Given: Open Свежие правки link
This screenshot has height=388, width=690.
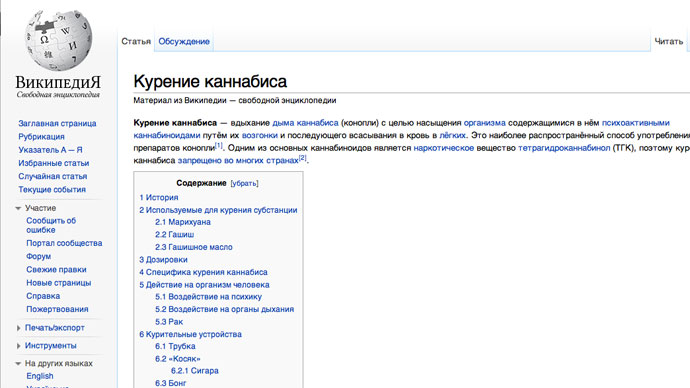Looking at the screenshot, I should pyautogui.click(x=56, y=270).
